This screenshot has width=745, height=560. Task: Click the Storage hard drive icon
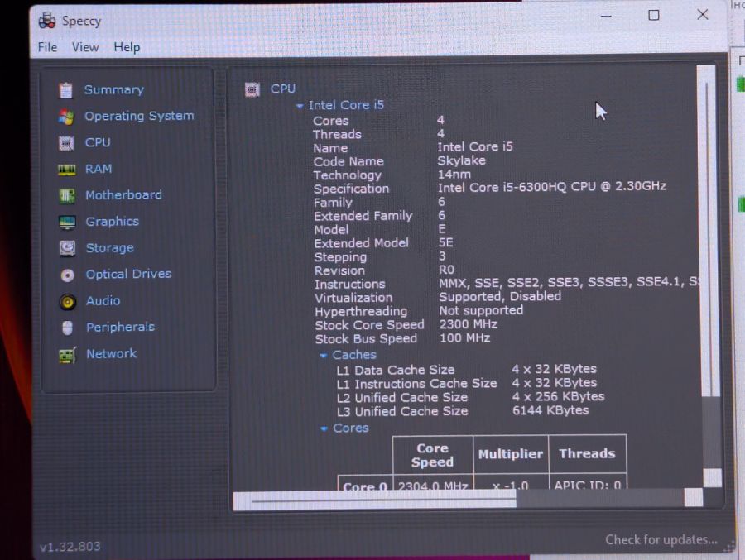click(x=68, y=248)
